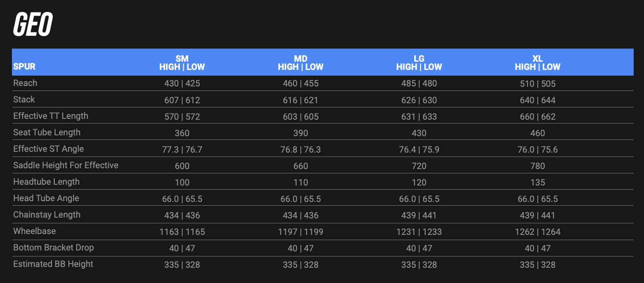Image resolution: width=644 pixels, height=283 pixels.
Task: Click the Headtube Length row label
Action: coord(46,182)
